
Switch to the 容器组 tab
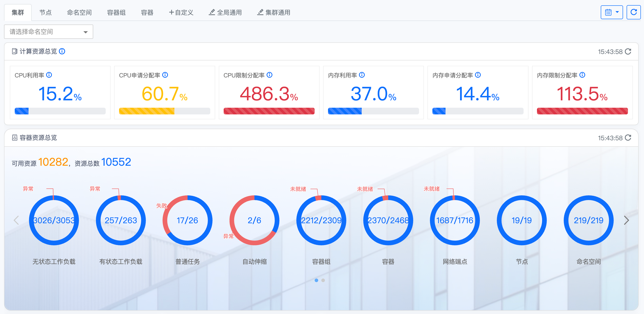tap(116, 12)
